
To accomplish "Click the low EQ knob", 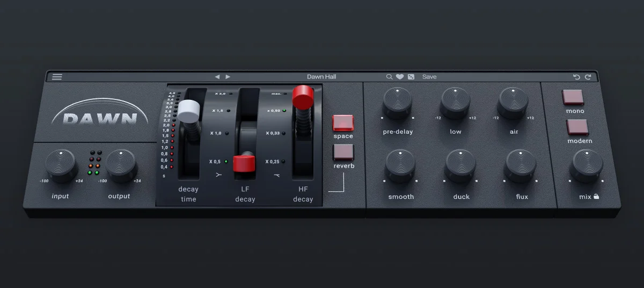I will pyautogui.click(x=456, y=103).
